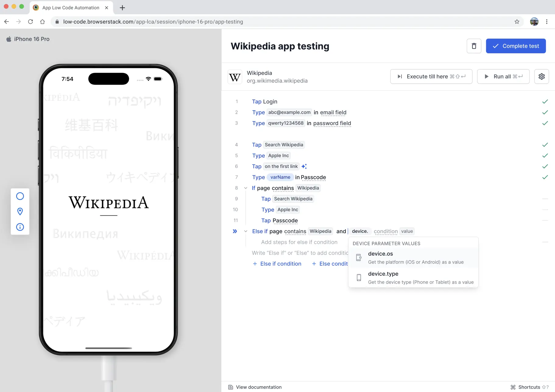Reload the browser page
Viewport: 555px width, 392px height.
(x=30, y=22)
